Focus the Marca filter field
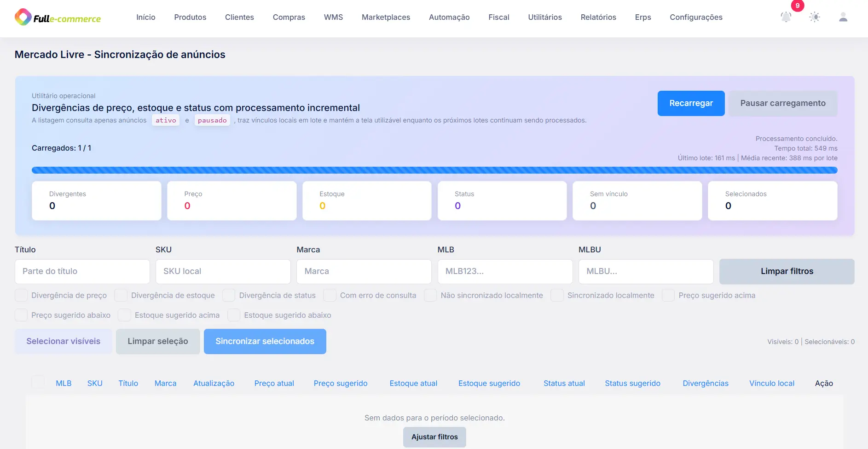The width and height of the screenshot is (868, 449). [x=364, y=272]
